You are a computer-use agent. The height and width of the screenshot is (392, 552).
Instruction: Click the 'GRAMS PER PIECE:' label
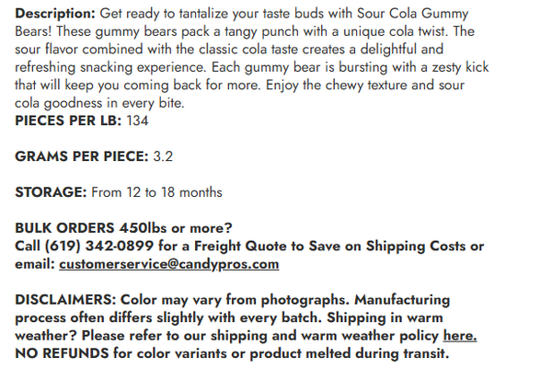[x=82, y=156]
